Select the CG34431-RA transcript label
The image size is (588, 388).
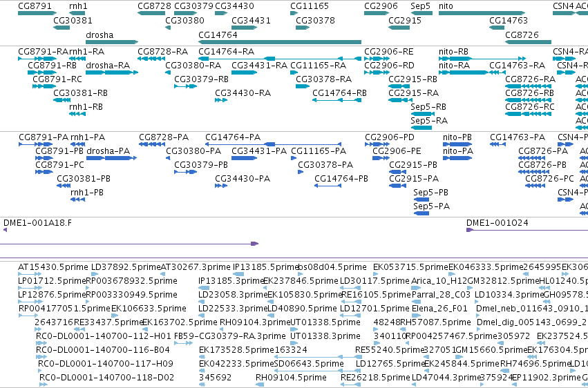pos(260,66)
